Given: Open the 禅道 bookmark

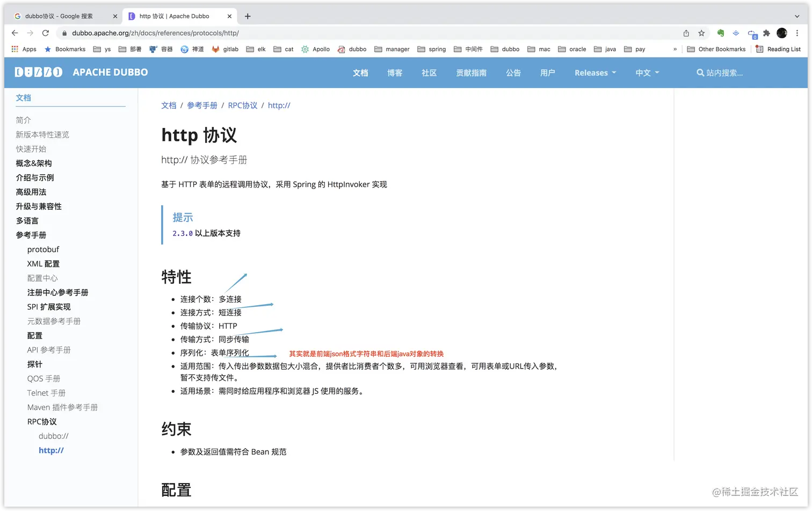Looking at the screenshot, I should 192,49.
